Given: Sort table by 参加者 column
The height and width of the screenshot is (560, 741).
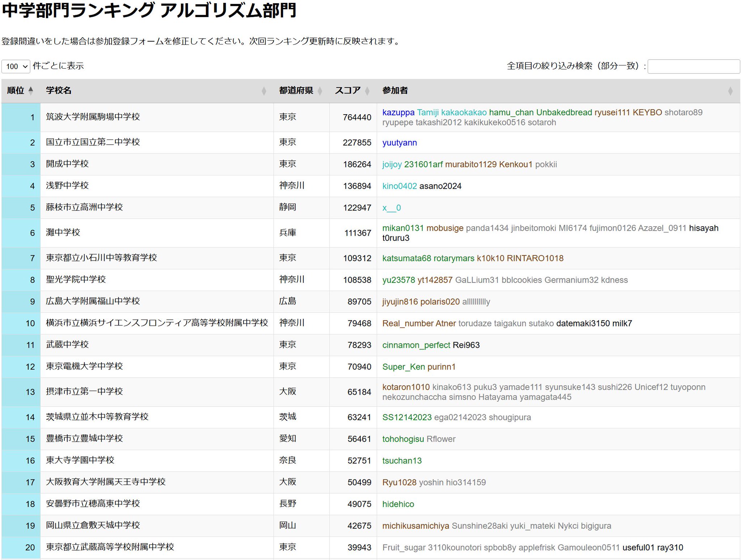Looking at the screenshot, I should (558, 90).
